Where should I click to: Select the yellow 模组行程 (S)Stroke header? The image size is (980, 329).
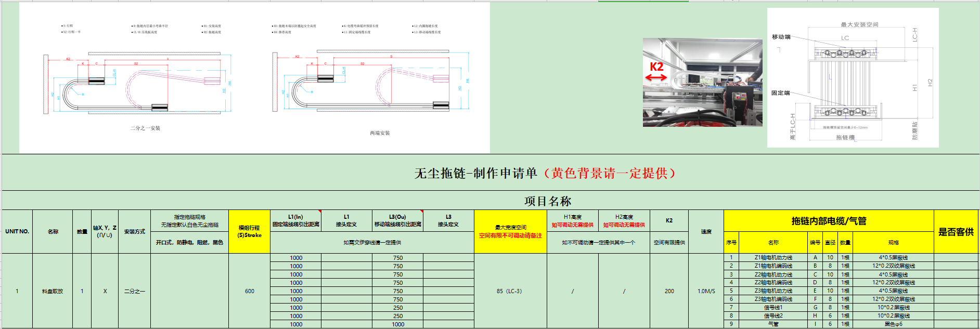click(249, 231)
